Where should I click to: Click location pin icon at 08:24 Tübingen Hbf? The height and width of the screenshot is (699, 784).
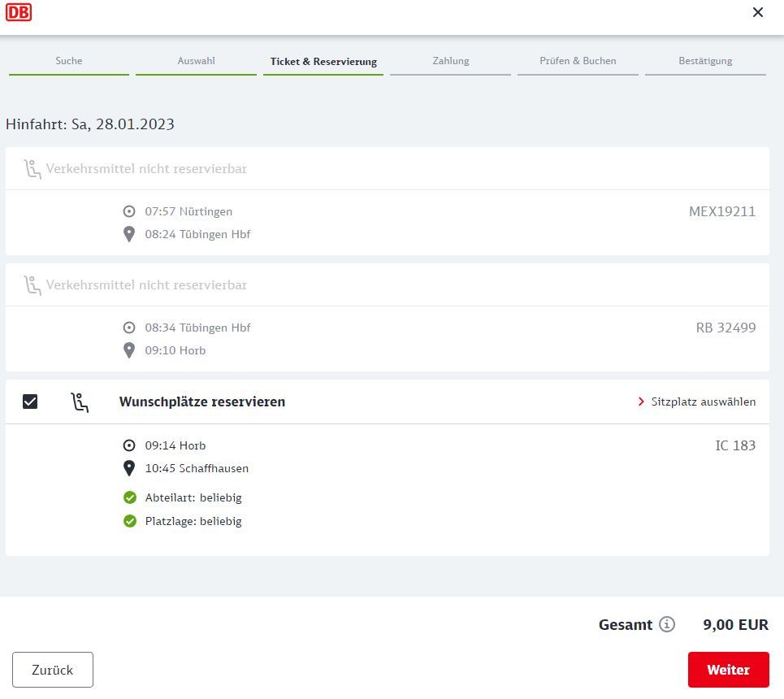(129, 234)
